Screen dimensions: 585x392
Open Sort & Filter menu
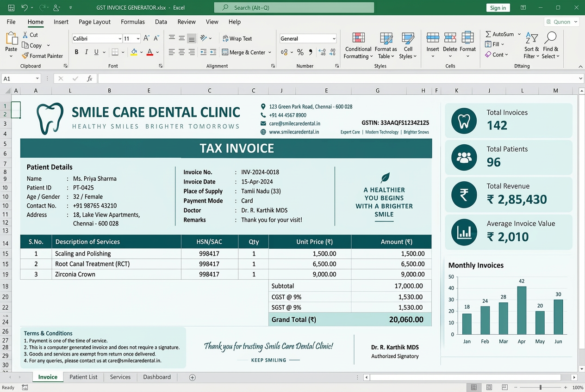pyautogui.click(x=531, y=45)
